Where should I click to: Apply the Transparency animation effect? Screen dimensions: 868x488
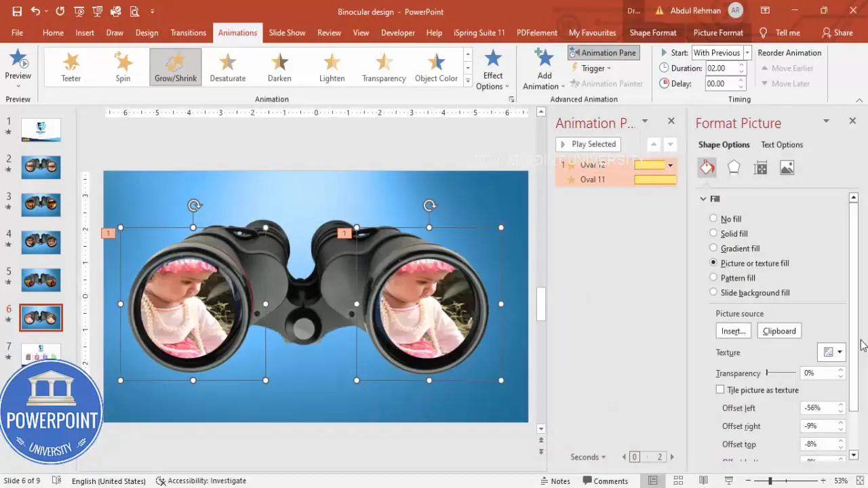point(384,67)
